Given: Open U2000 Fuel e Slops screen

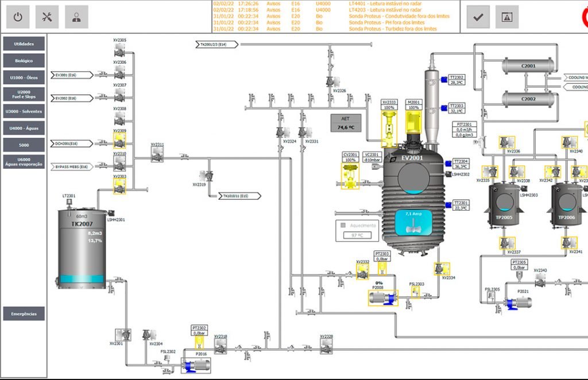Looking at the screenshot, I should coord(24,94).
